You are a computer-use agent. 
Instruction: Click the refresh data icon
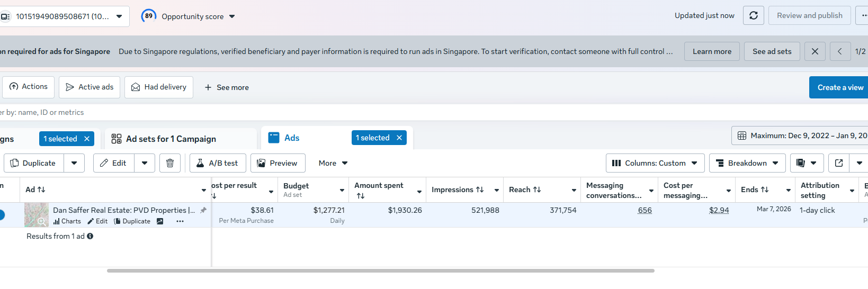(753, 15)
